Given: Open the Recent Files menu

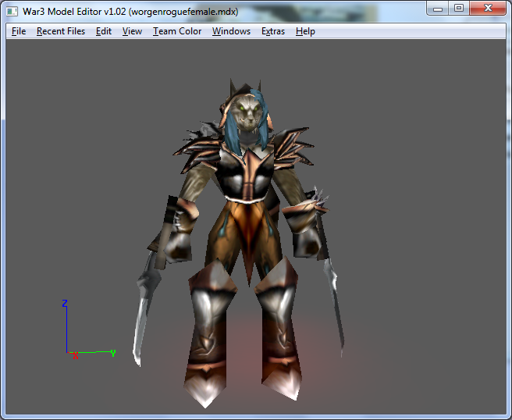Looking at the screenshot, I should point(61,31).
